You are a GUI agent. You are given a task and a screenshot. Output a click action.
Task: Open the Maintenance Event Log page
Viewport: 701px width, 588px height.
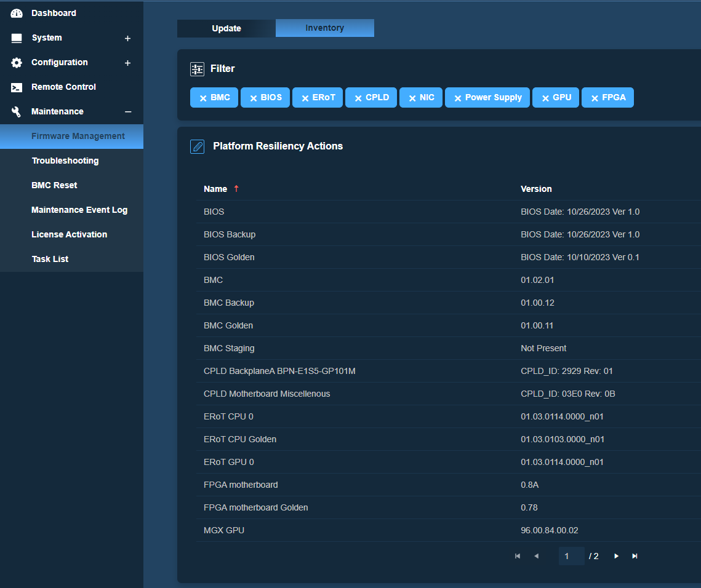click(x=79, y=209)
